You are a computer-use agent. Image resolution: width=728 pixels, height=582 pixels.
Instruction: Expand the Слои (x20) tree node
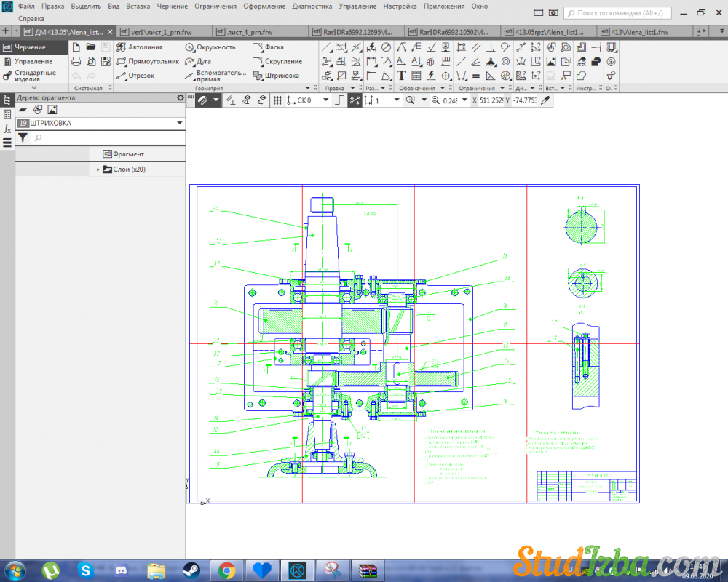point(98,170)
